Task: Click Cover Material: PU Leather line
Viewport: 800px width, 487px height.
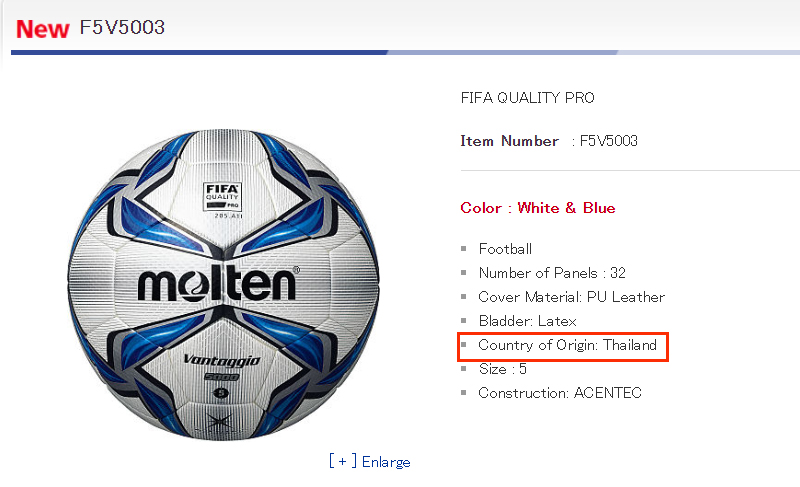Action: click(x=571, y=297)
